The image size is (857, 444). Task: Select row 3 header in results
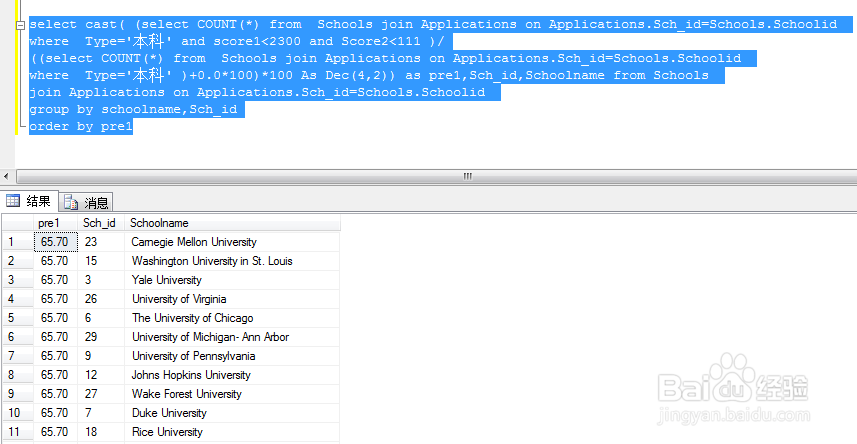click(x=18, y=280)
